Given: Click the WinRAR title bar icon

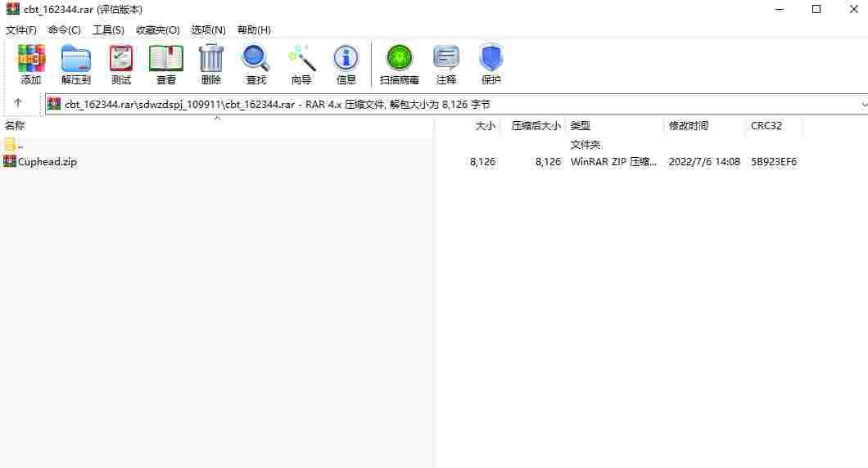Looking at the screenshot, I should point(12,9).
